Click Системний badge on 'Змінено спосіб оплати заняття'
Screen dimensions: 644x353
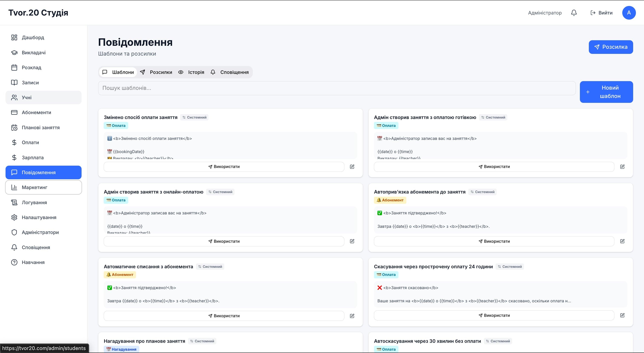point(194,118)
